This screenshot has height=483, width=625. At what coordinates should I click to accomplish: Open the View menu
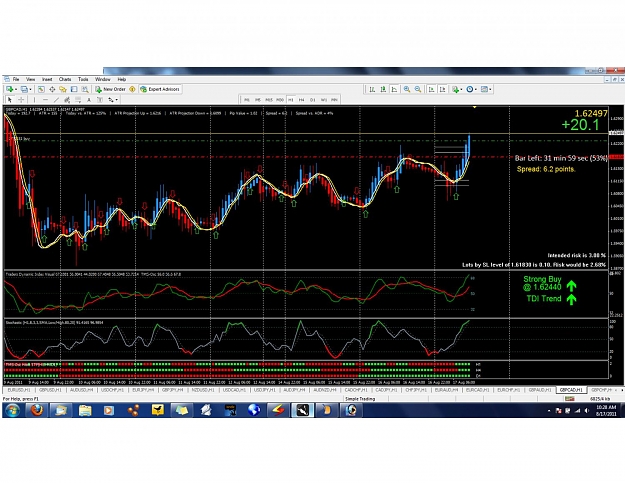click(30, 79)
